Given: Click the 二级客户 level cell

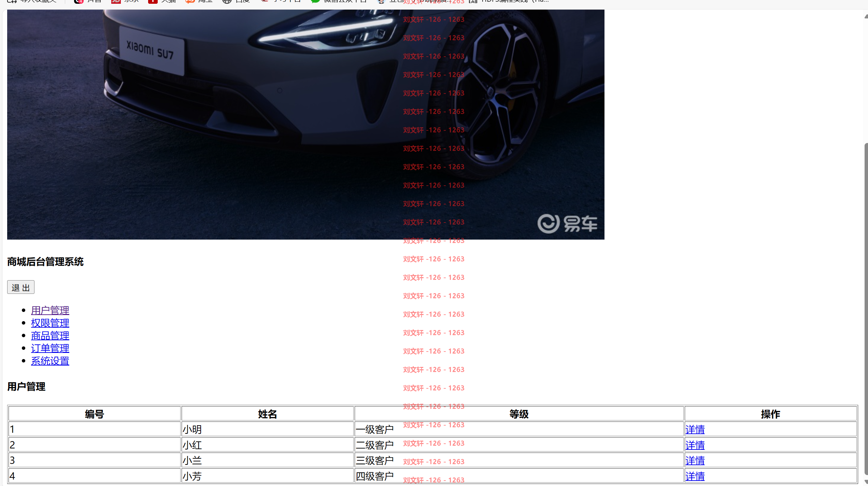Looking at the screenshot, I should click(519, 445).
